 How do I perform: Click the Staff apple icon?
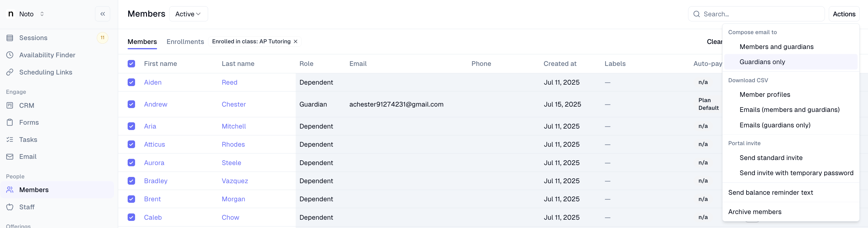point(10,207)
